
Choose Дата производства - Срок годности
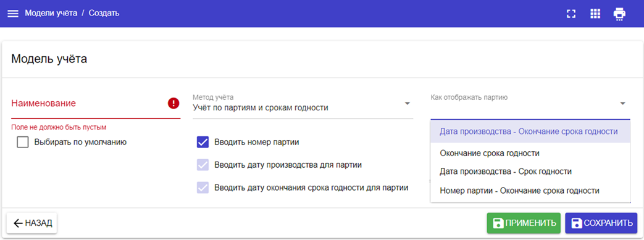(x=530, y=172)
